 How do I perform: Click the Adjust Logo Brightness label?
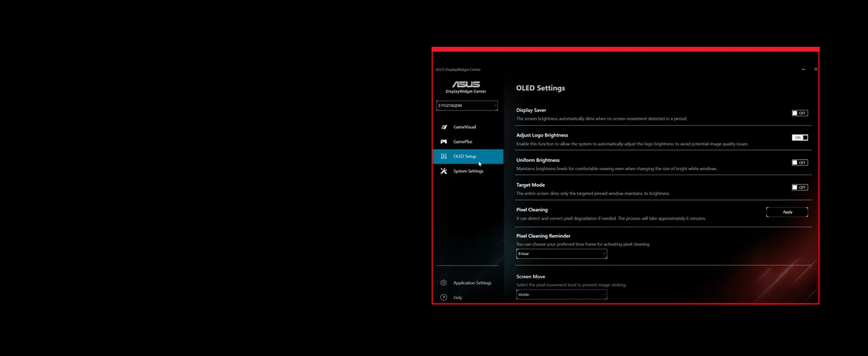pyautogui.click(x=542, y=135)
